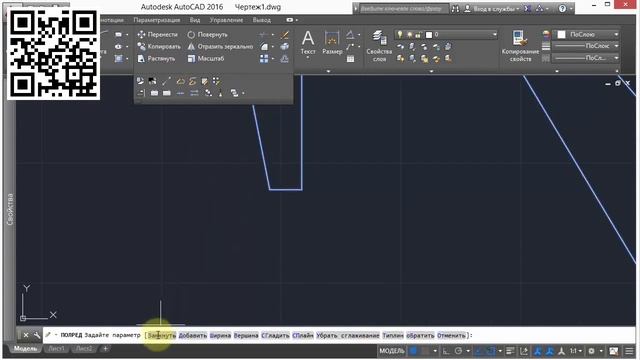Screen dimensions: 640x360
Task: Choose the СПлайн command option
Action: click(303, 335)
